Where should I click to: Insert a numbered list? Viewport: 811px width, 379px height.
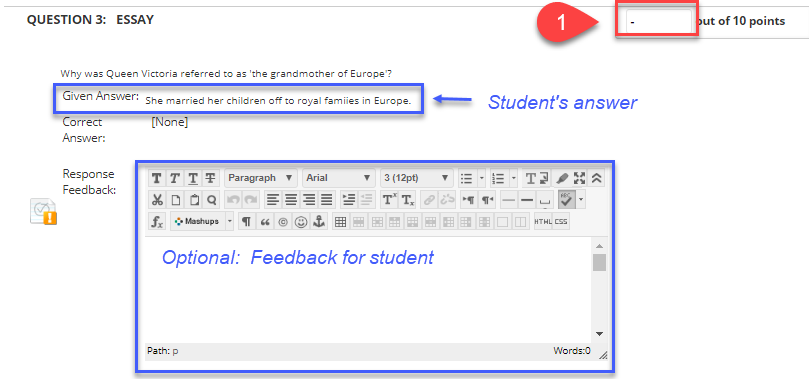coord(498,178)
